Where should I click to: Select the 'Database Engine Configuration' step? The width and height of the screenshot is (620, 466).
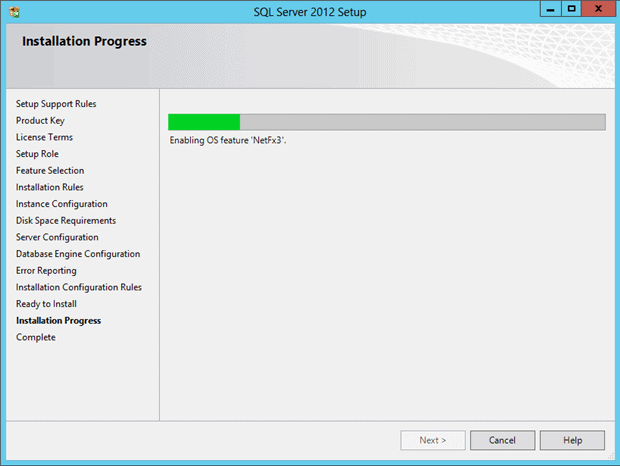78,254
